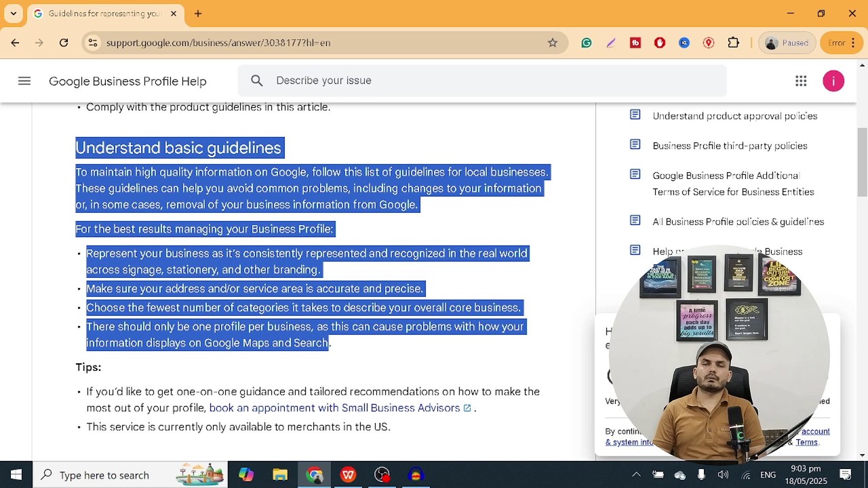Open the Chrome Error menu button

840,43
